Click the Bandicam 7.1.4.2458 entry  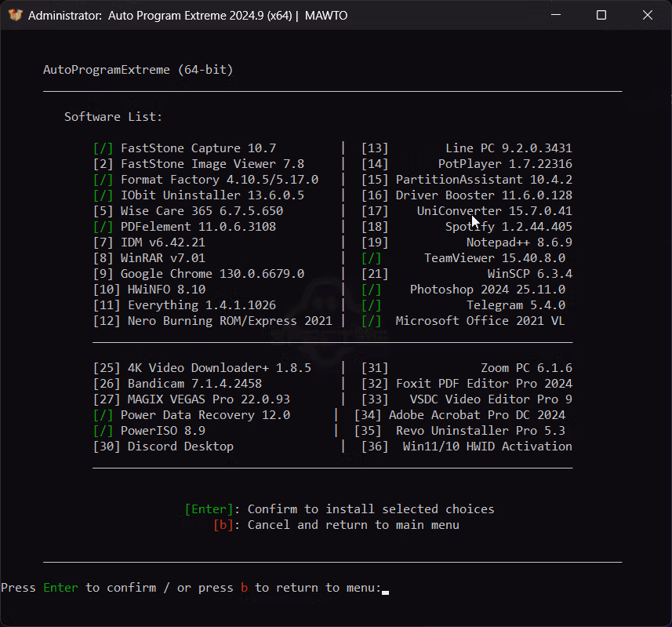[177, 384]
